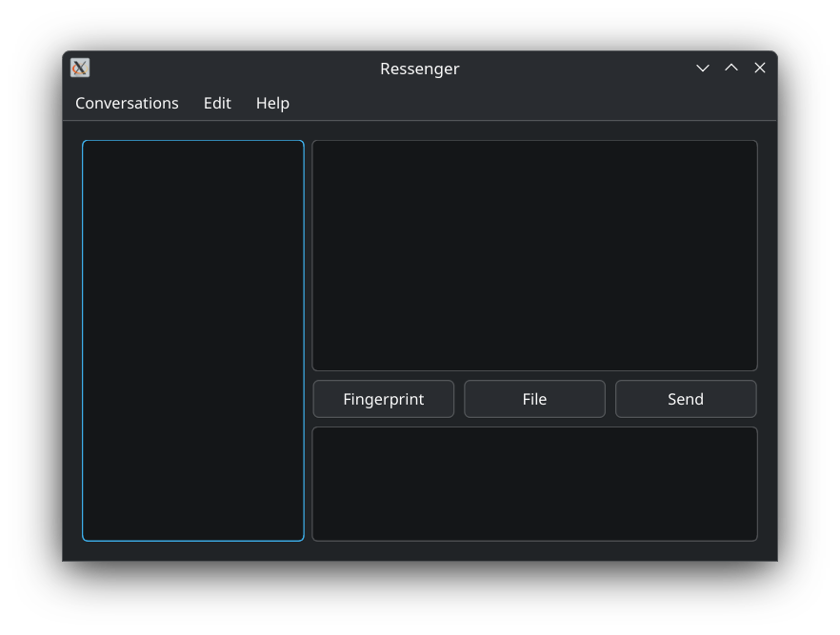Screen dimensions: 840x635
Task: Click the File button to attach
Action: [x=534, y=399]
